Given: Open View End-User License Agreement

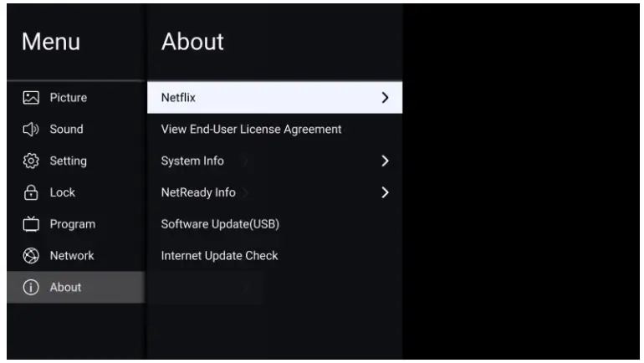Looking at the screenshot, I should click(x=251, y=130).
